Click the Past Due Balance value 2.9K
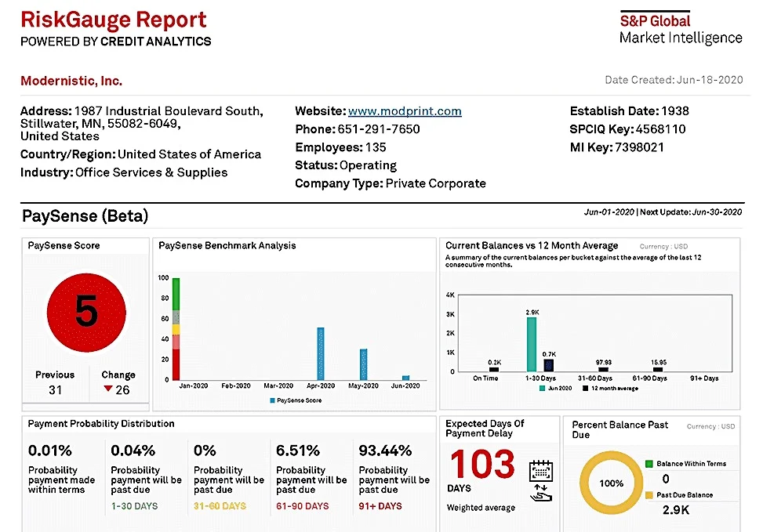The width and height of the screenshot is (763, 532). [676, 510]
